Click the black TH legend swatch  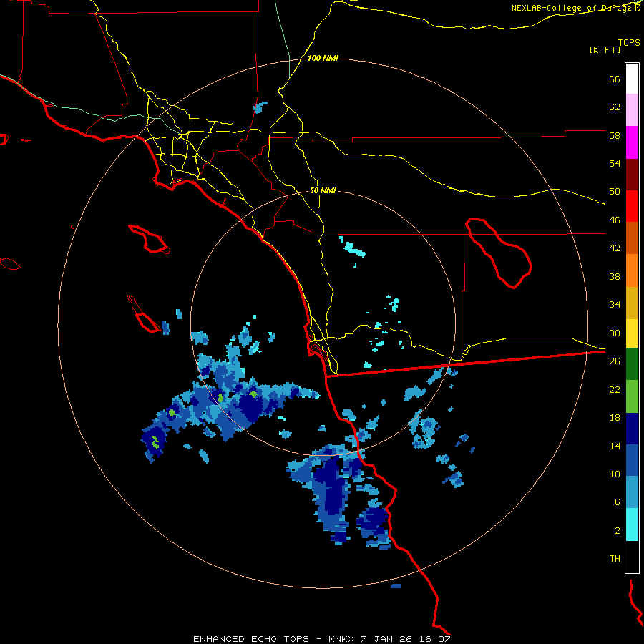(x=632, y=557)
